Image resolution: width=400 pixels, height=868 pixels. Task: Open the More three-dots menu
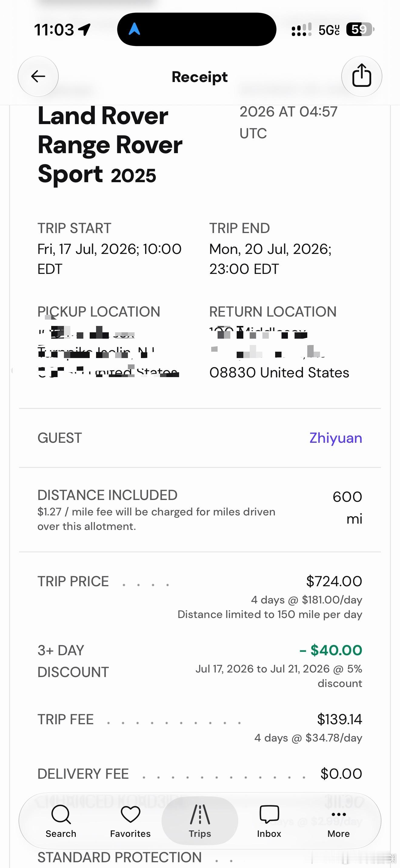pos(338,814)
